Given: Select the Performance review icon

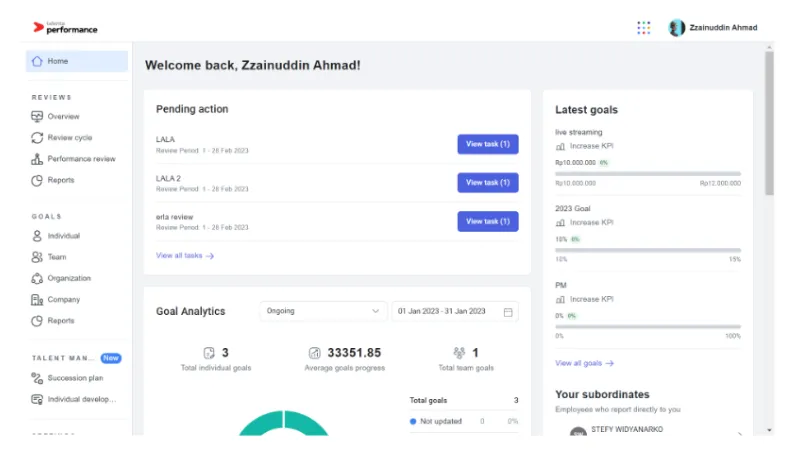Looking at the screenshot, I should [x=37, y=159].
